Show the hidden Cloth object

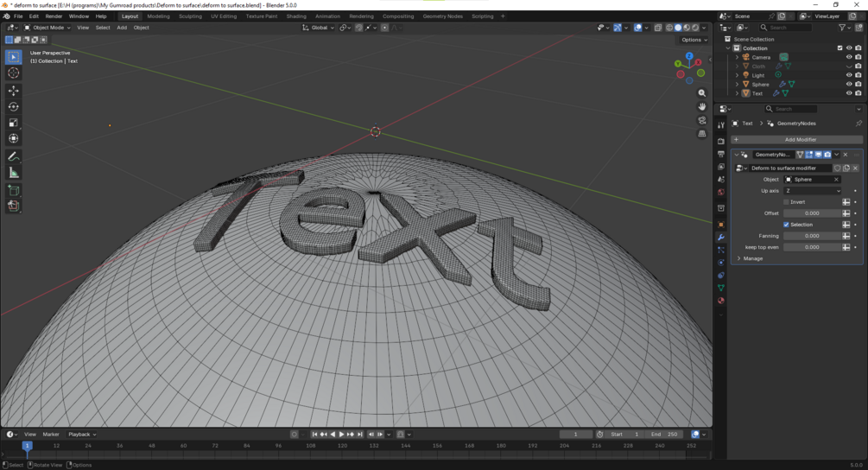849,67
